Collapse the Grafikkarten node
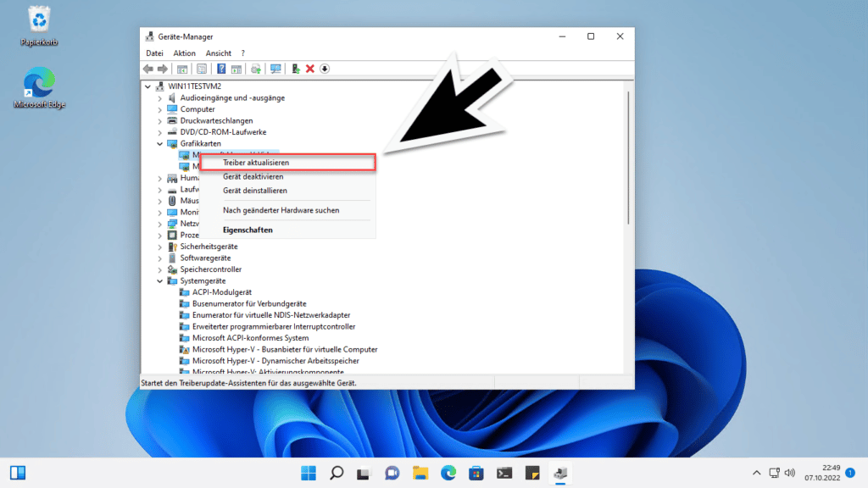Screen dimensions: 868x488 pos(160,144)
